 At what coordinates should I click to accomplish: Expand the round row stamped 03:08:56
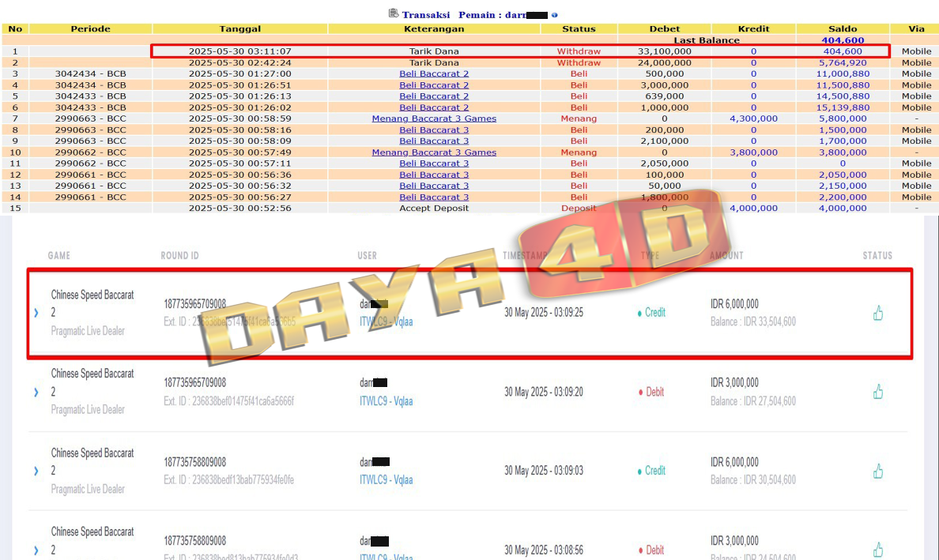pos(36,550)
